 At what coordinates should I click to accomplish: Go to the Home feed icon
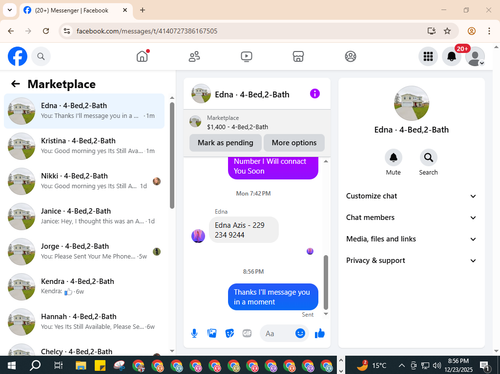pos(142,56)
